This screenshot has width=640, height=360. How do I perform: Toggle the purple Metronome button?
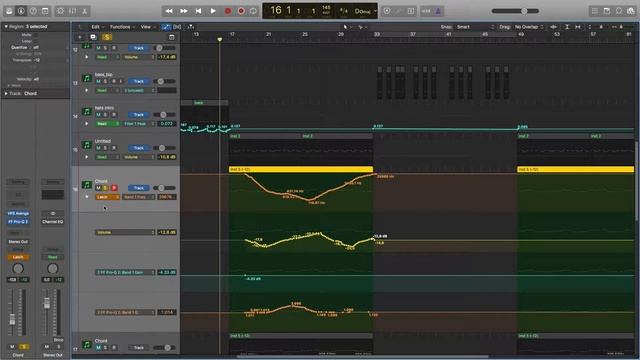point(438,11)
